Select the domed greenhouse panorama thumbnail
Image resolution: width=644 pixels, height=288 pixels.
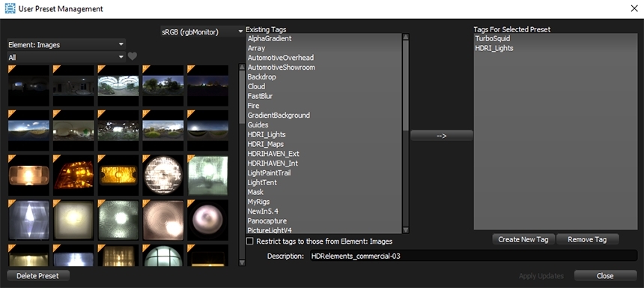(x=118, y=85)
